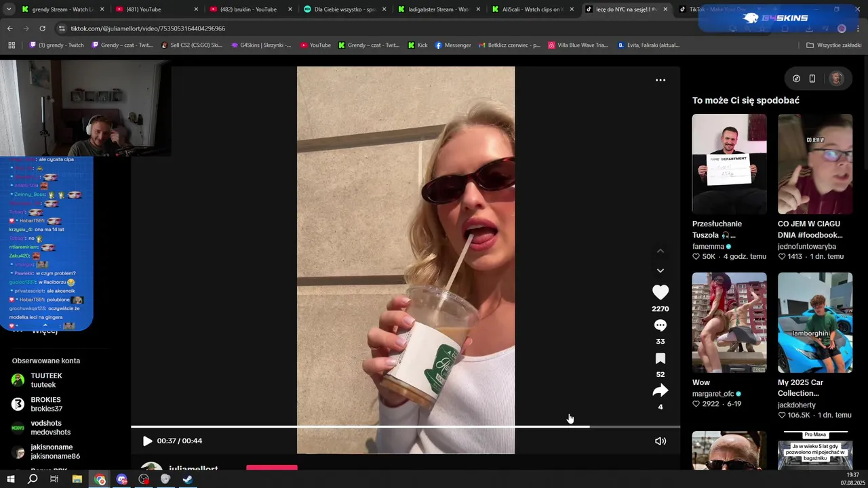Open 'CO JEM W CIAGU DNIA' video thumbnail
868x488 pixels.
(815, 164)
